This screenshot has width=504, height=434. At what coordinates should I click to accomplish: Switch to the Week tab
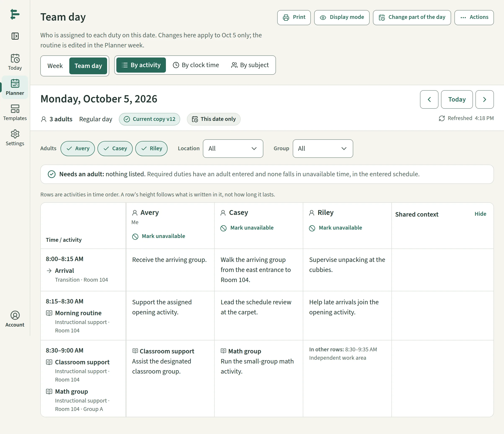coord(55,66)
